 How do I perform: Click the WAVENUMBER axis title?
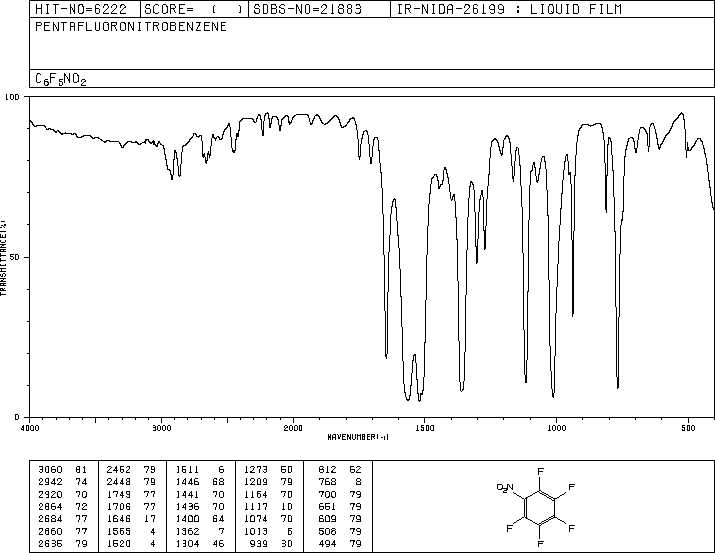[358, 437]
